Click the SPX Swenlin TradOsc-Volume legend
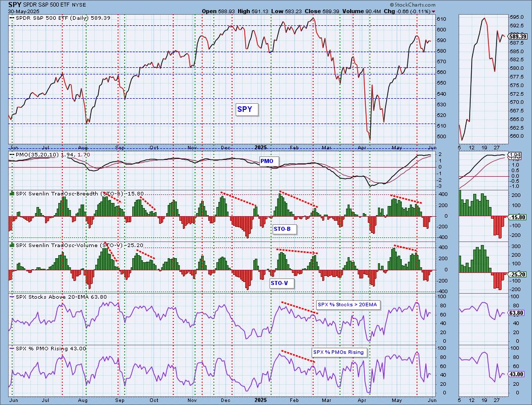 [x=80, y=245]
